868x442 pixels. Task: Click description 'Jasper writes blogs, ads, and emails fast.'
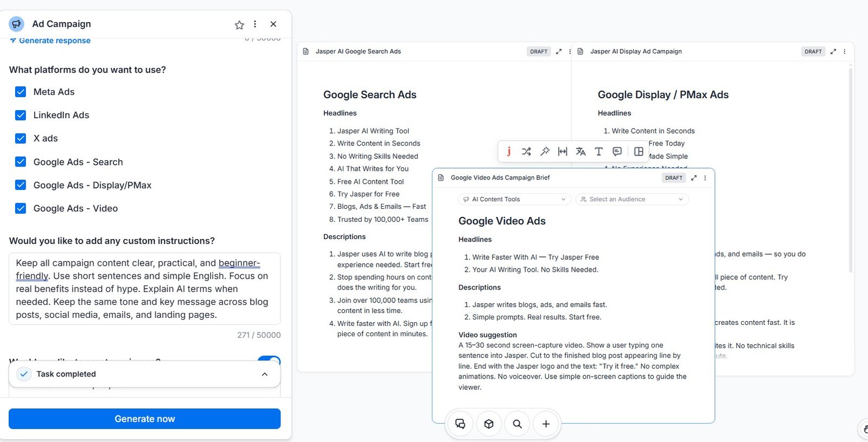(540, 305)
